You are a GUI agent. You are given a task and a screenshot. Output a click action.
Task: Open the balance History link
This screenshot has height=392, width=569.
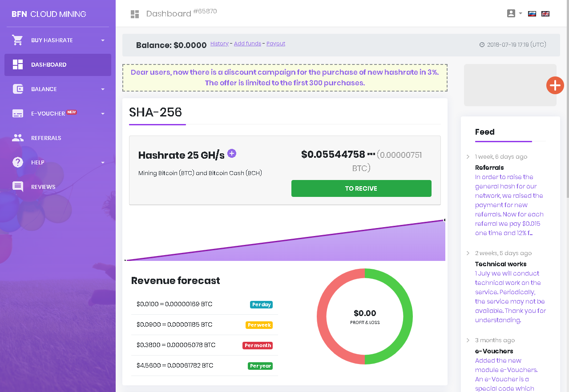click(219, 44)
